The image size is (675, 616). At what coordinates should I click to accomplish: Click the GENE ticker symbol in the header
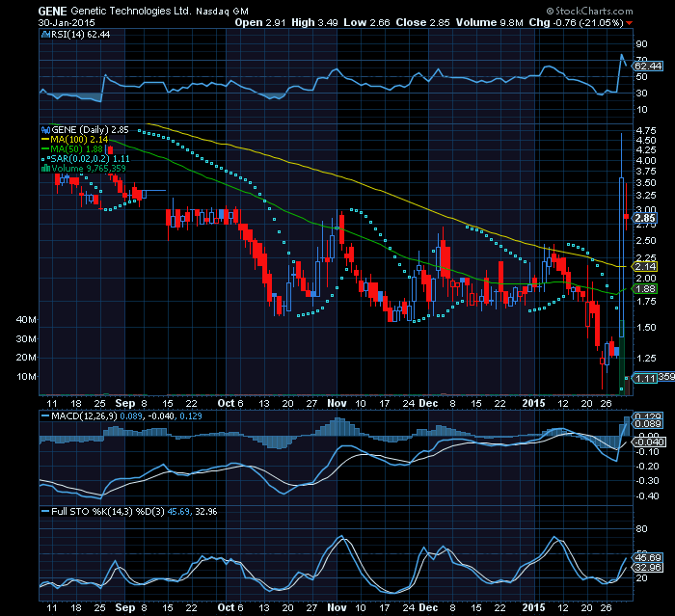(x=52, y=12)
